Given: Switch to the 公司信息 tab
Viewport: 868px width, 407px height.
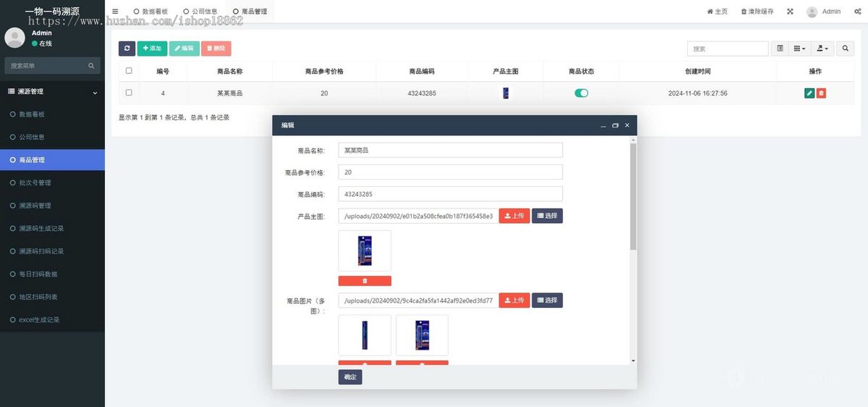Looking at the screenshot, I should 200,12.
